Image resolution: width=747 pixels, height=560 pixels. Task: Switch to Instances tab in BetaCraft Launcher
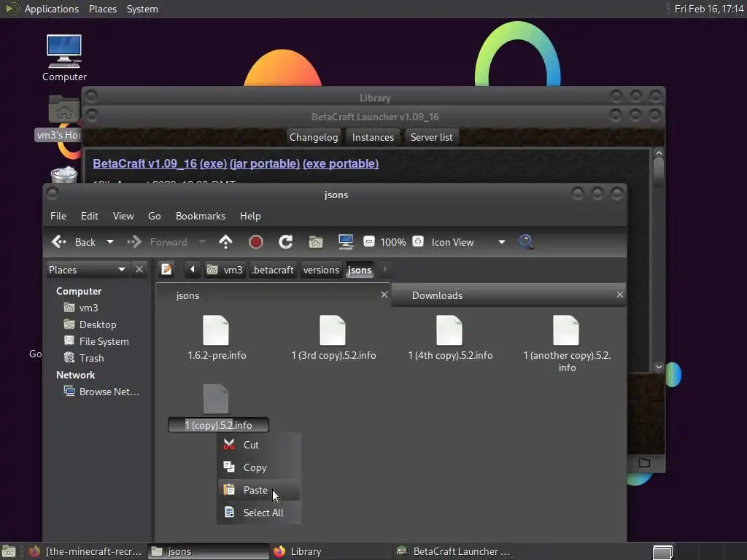pos(373,137)
